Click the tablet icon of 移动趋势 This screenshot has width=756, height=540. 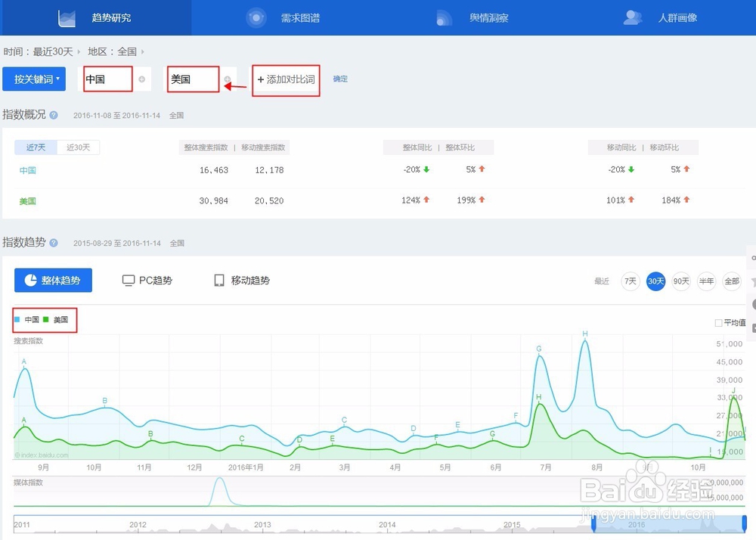[x=219, y=281]
